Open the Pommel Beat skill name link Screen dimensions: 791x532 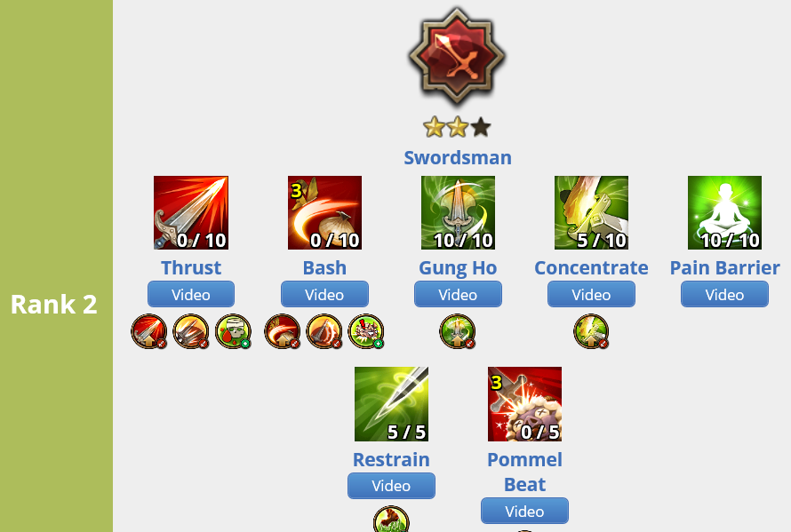[x=524, y=472]
